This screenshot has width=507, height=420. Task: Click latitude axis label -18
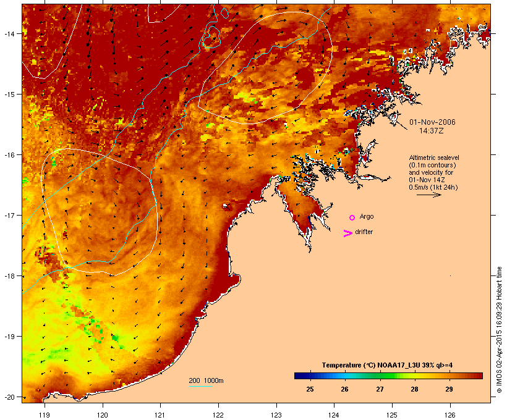tap(9, 276)
